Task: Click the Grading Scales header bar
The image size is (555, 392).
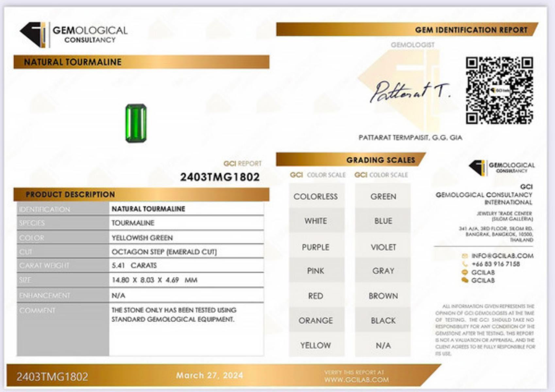Action: [350, 160]
